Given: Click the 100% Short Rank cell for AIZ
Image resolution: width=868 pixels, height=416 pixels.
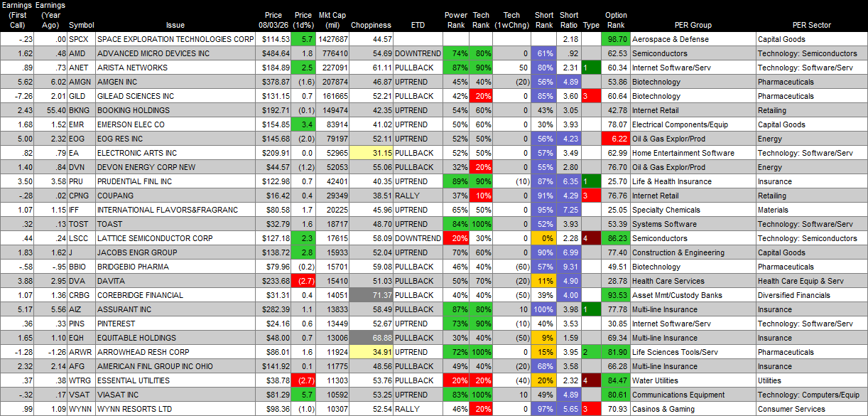Looking at the screenshot, I should (x=543, y=309).
